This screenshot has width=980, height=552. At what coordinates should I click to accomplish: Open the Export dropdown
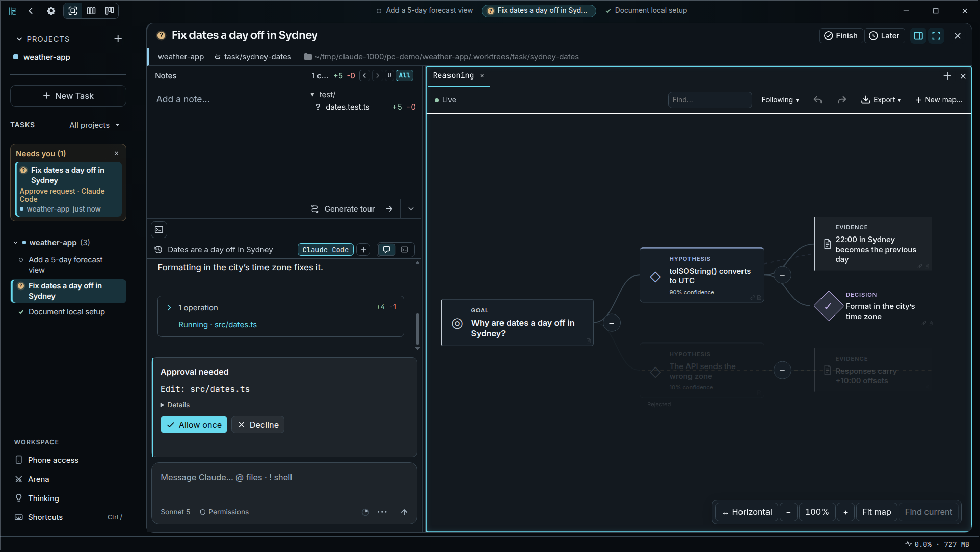pos(881,100)
